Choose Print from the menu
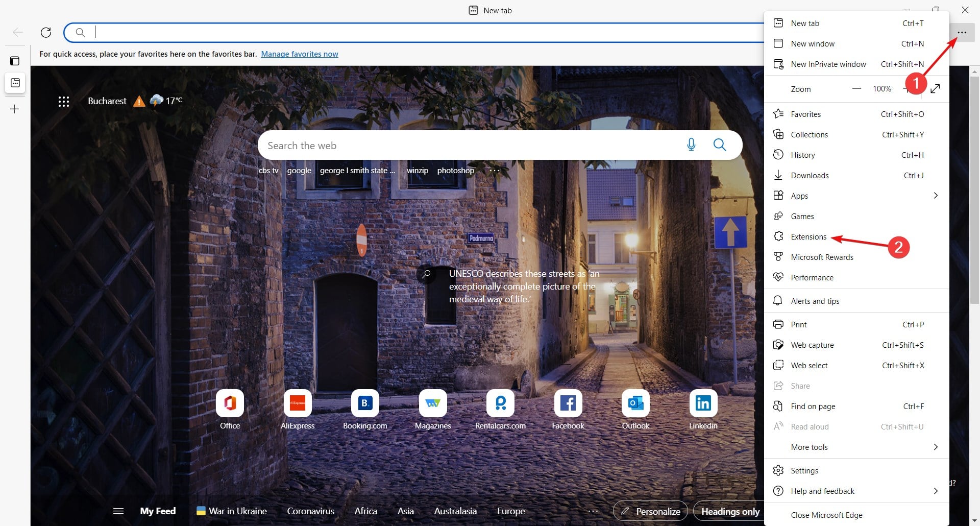This screenshot has width=980, height=526. 856,324
